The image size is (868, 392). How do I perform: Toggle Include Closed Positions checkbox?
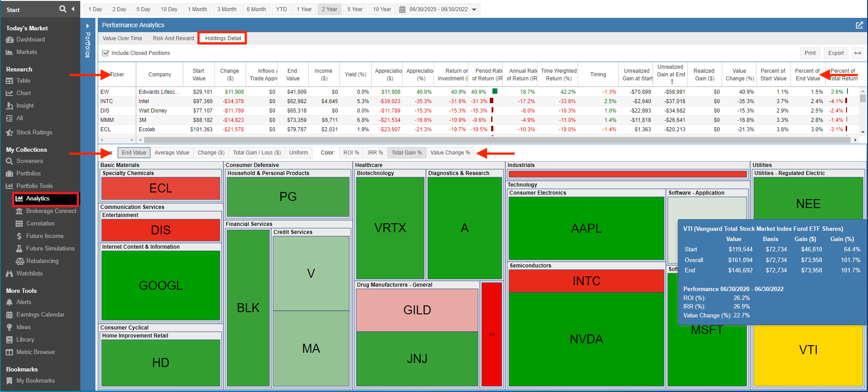pyautogui.click(x=106, y=53)
